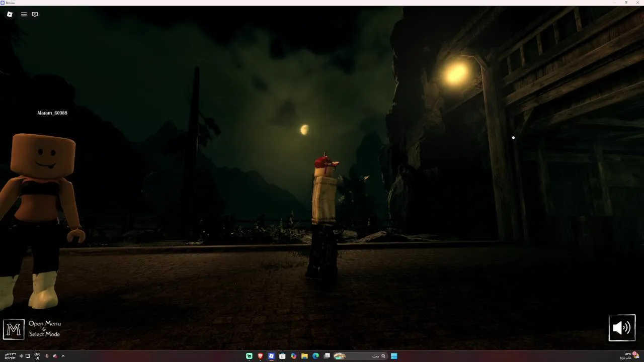Expand the system tray hidden icons chevron
Image resolution: width=644 pixels, height=362 pixels.
pyautogui.click(x=63, y=356)
